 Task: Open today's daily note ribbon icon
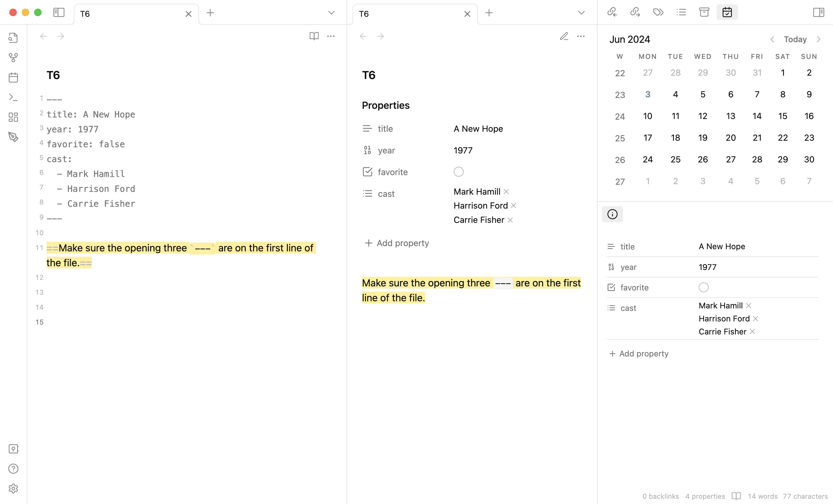[x=13, y=78]
